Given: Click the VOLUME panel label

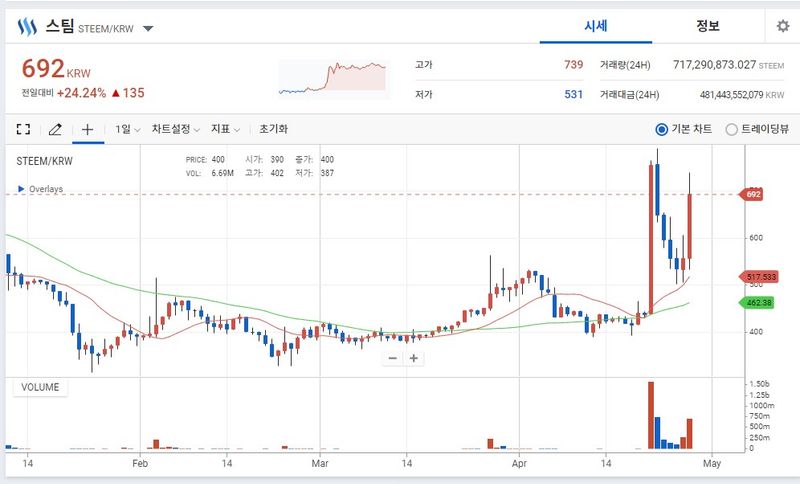Looking at the screenshot, I should click(x=40, y=387).
